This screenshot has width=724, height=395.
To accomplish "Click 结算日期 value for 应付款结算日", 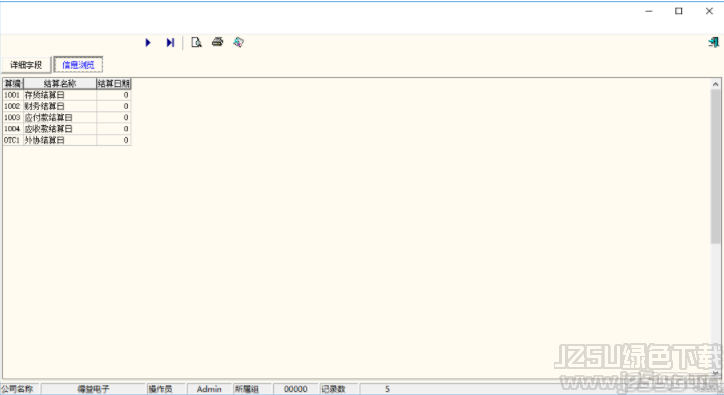I will point(114,117).
